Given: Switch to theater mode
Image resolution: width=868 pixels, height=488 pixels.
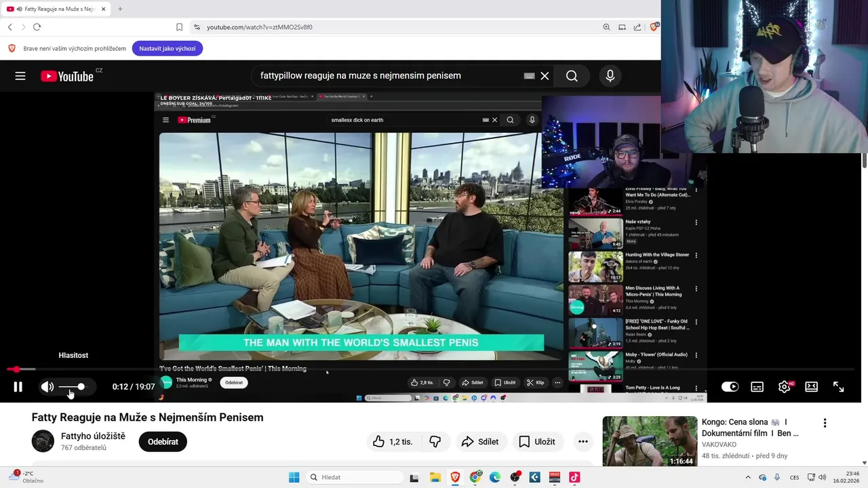Looking at the screenshot, I should (811, 386).
